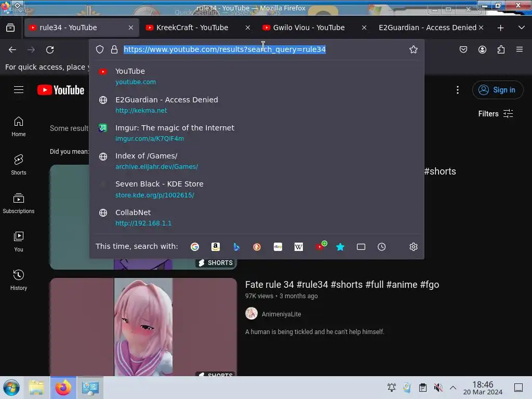Open file manager from taskbar
The width and height of the screenshot is (532, 399).
[36, 388]
